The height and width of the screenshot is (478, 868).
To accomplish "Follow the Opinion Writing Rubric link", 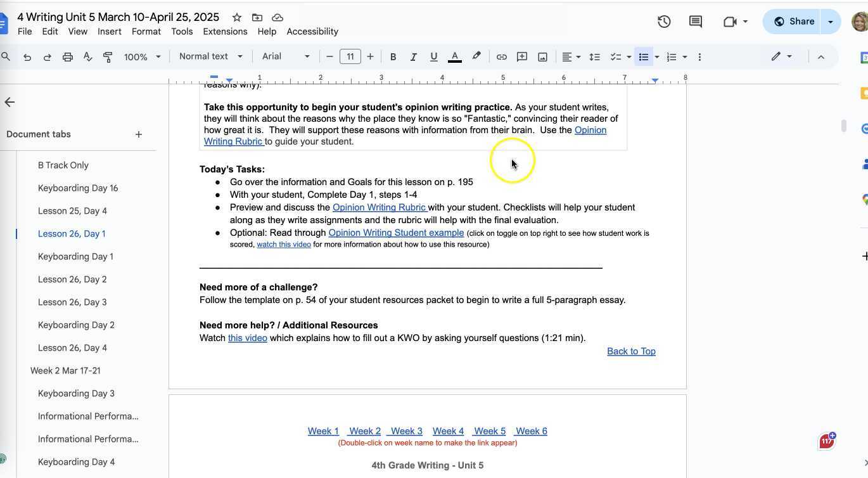I will [x=379, y=207].
